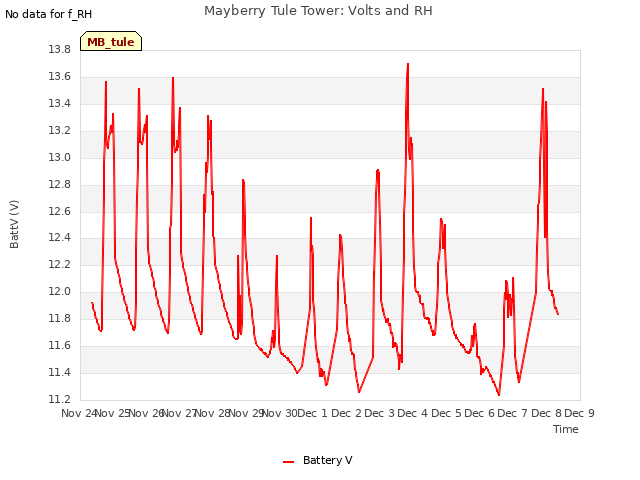This screenshot has width=640, height=480.
Task: Click the 11.2 y-axis tick label
Action: click(x=60, y=399)
